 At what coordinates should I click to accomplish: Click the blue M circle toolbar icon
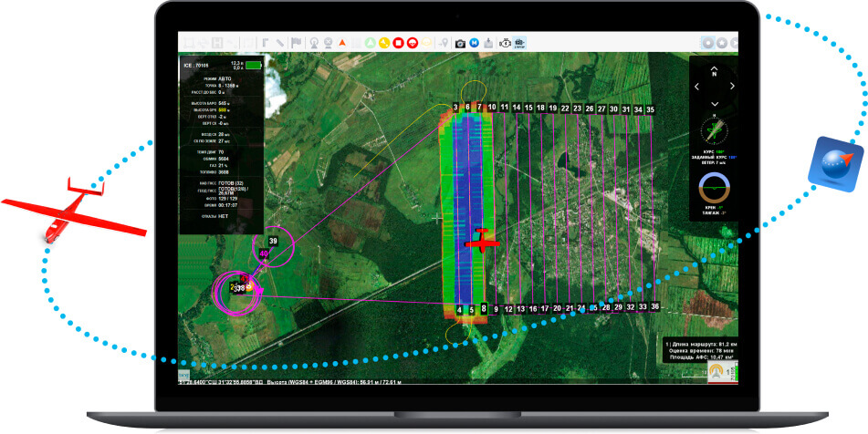point(474,43)
